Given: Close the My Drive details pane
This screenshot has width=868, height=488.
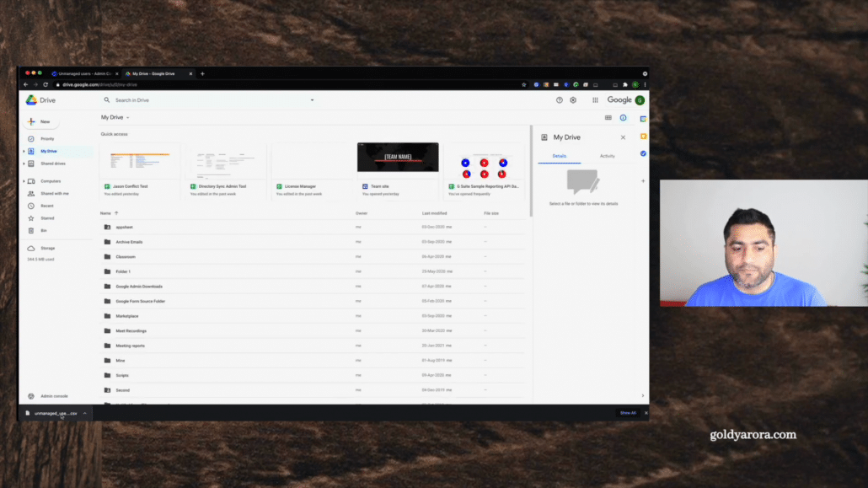Looking at the screenshot, I should coord(623,137).
